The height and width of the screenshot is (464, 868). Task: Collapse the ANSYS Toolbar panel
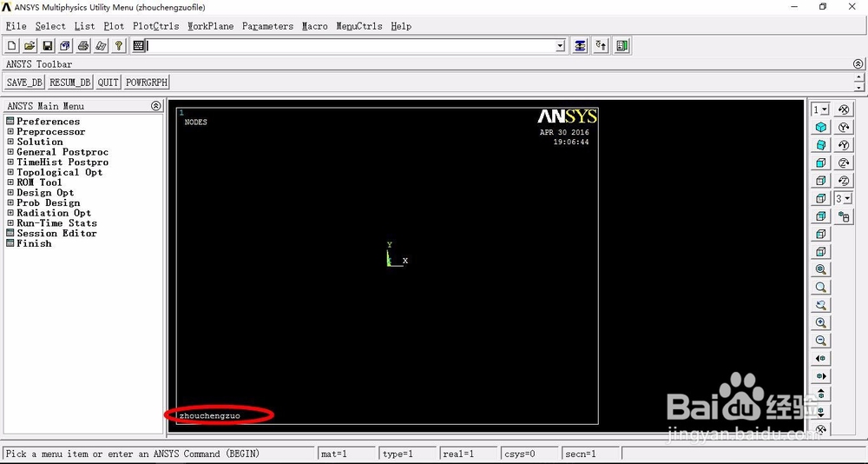click(x=858, y=63)
